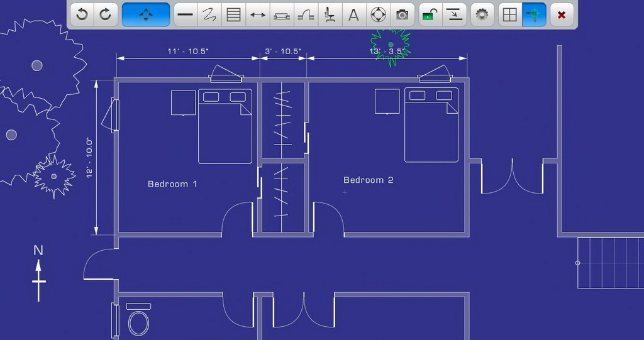Image resolution: width=644 pixels, height=340 pixels.
Task: Close the editor with red X
Action: pos(562,15)
